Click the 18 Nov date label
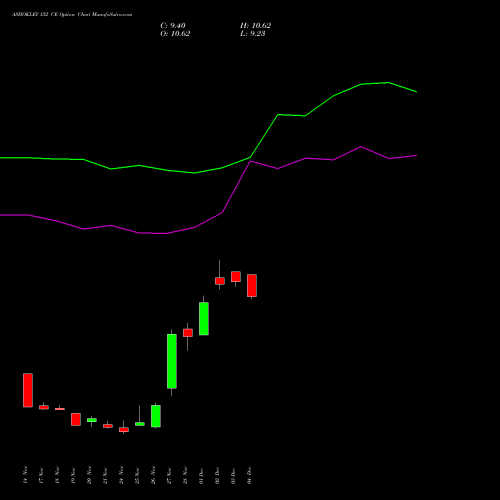Image resolution: width=500 pixels, height=500 pixels. coord(57,475)
